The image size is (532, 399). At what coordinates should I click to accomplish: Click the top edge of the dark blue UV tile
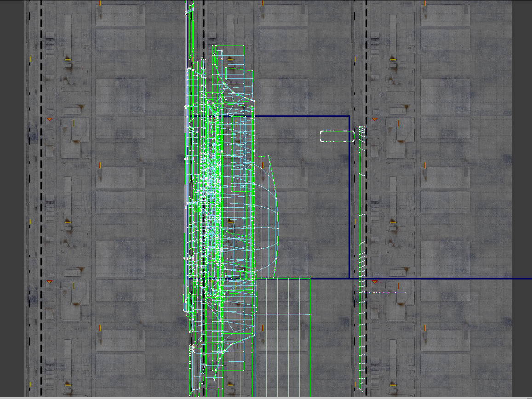tap(301, 116)
